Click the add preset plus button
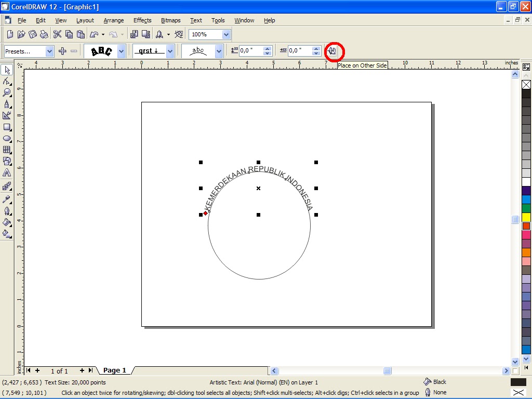Viewport: 532px width, 399px height. click(x=62, y=51)
